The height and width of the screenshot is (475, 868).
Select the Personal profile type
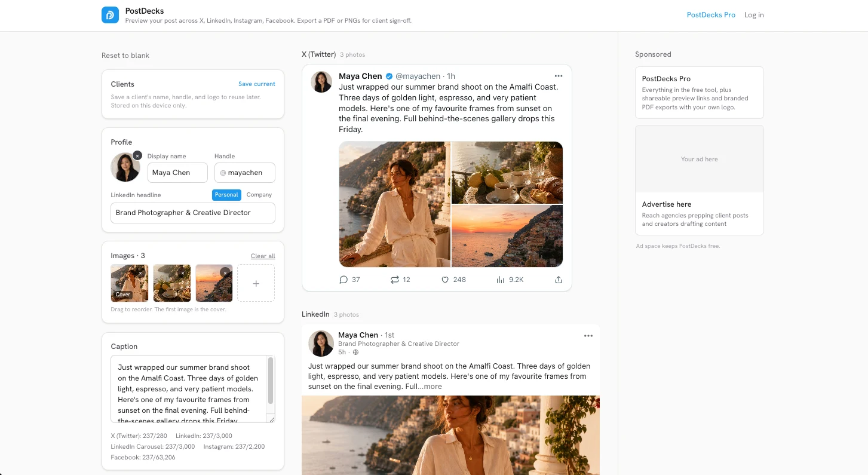(x=227, y=195)
